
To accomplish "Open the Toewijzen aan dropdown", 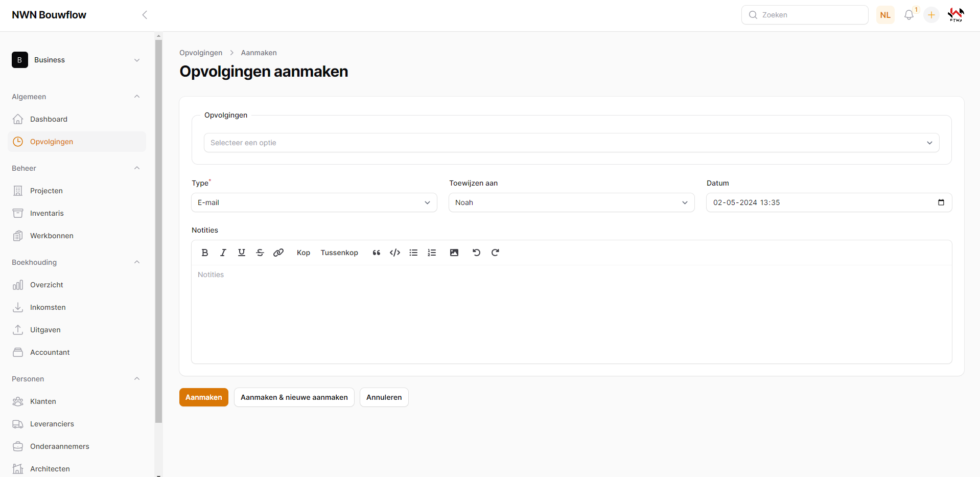I will [571, 202].
